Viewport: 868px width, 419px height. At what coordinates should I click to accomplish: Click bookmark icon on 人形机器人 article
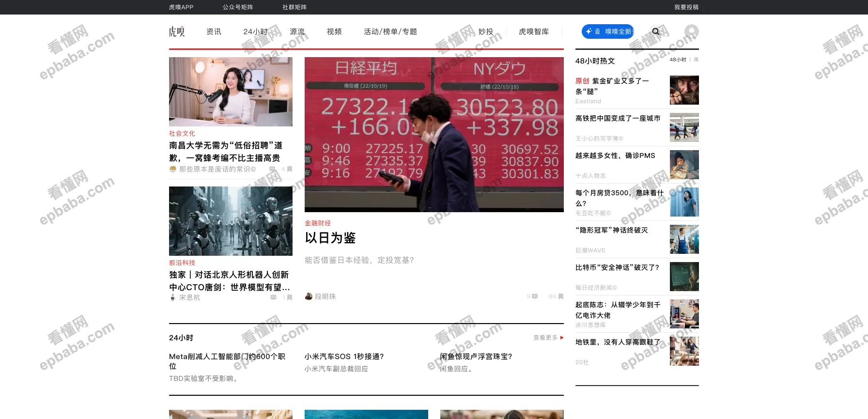(290, 297)
